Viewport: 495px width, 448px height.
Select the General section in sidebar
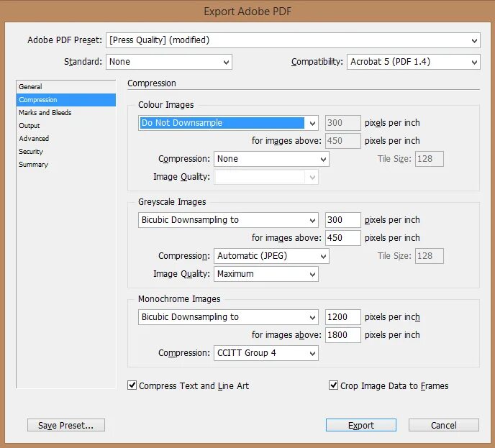(x=66, y=87)
